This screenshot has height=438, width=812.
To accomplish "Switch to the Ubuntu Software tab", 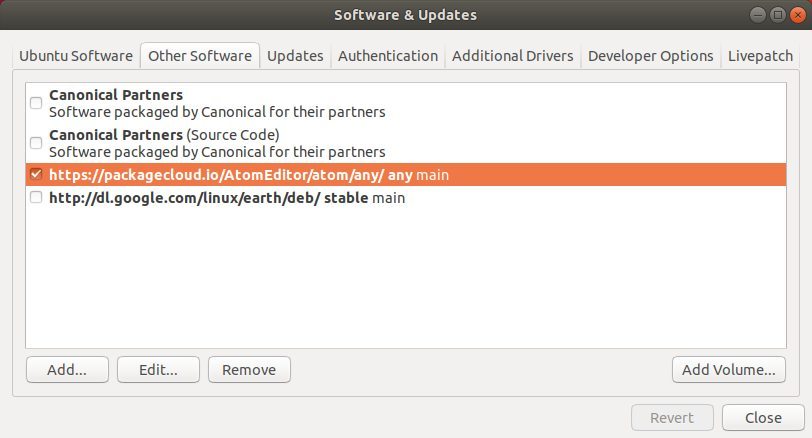I will (76, 55).
